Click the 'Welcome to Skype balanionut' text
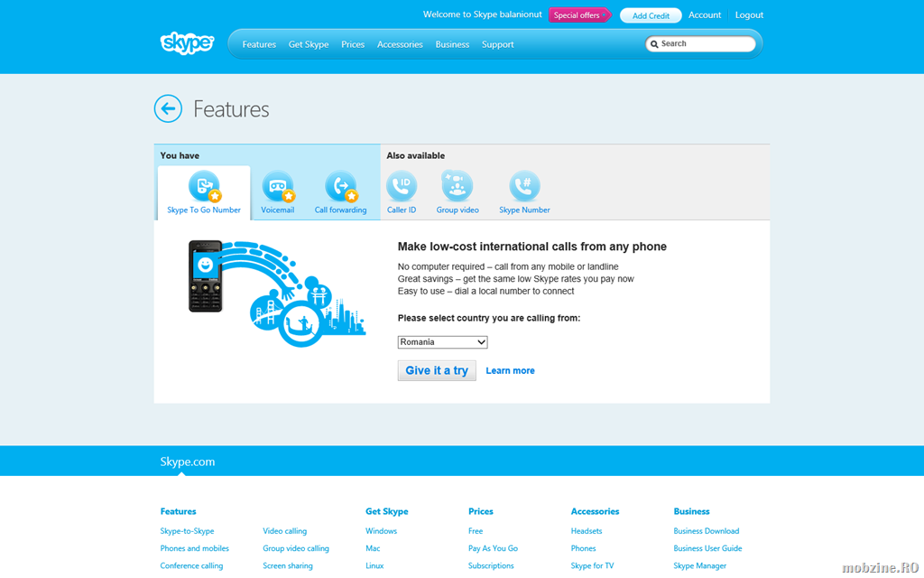The width and height of the screenshot is (924, 578). [482, 14]
